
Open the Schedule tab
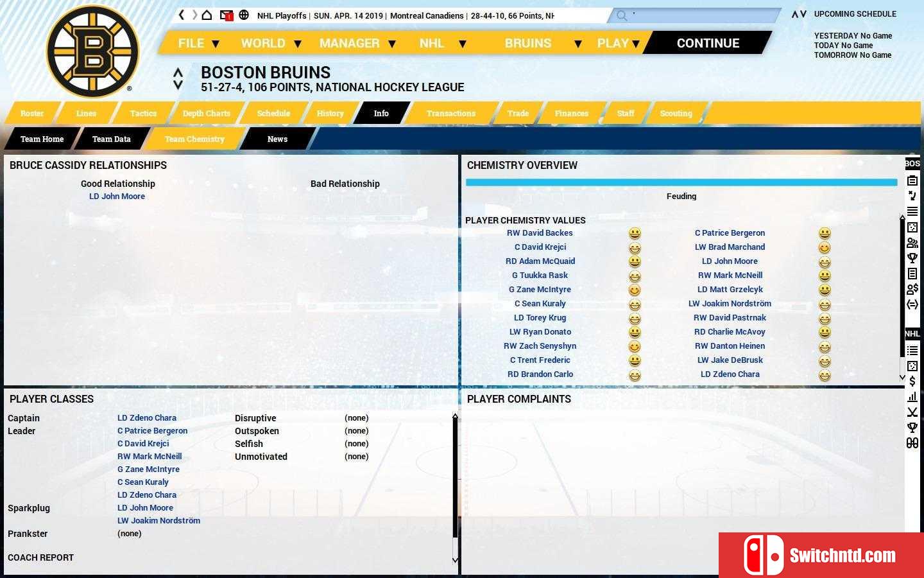coord(273,113)
